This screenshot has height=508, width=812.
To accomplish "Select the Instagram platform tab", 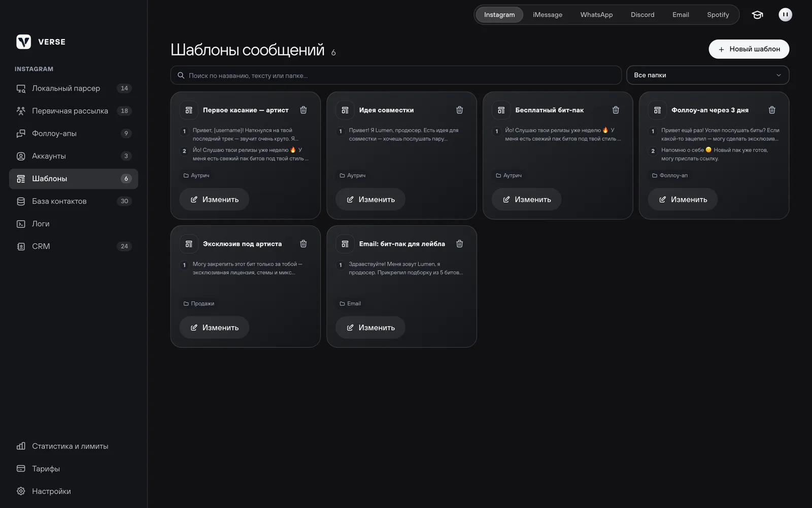I will coord(499,15).
